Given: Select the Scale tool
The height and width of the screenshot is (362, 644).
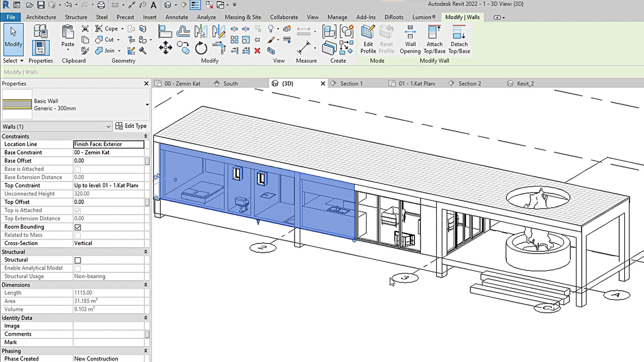Looking at the screenshot, I should [246, 40].
